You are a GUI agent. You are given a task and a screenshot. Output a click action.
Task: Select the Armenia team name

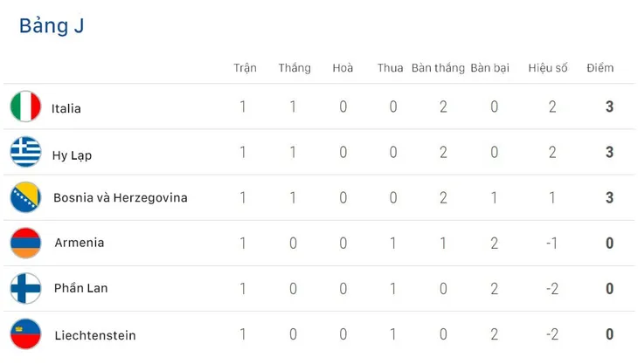80,243
